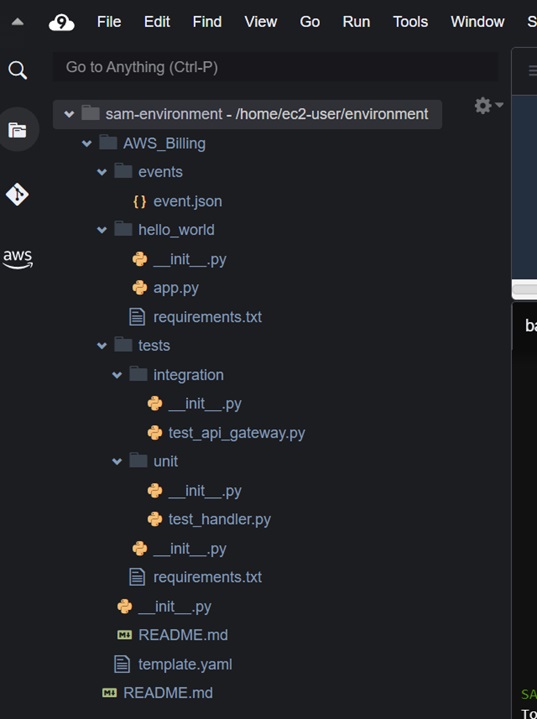Open the Tools menu
537x719 pixels.
click(410, 22)
